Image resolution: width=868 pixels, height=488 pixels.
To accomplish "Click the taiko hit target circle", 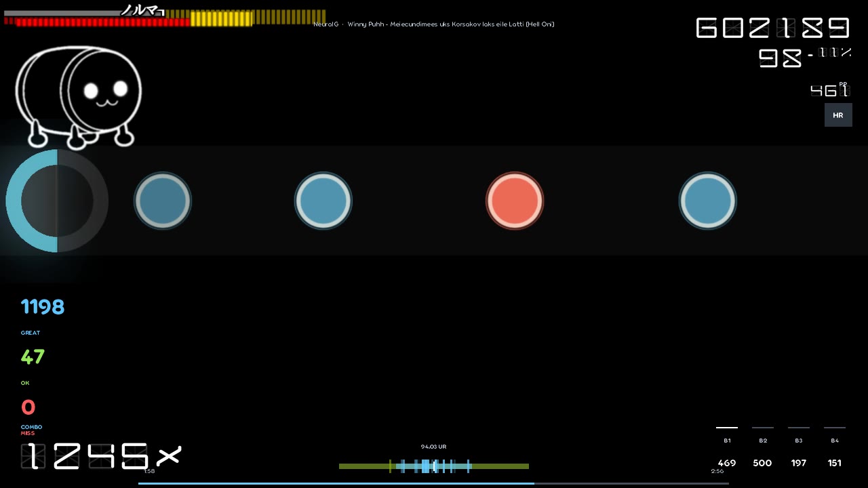I will pyautogui.click(x=57, y=201).
